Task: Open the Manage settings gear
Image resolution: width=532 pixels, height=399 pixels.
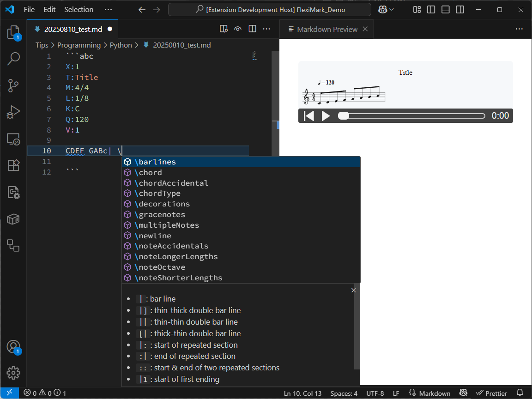Action: tap(13, 372)
